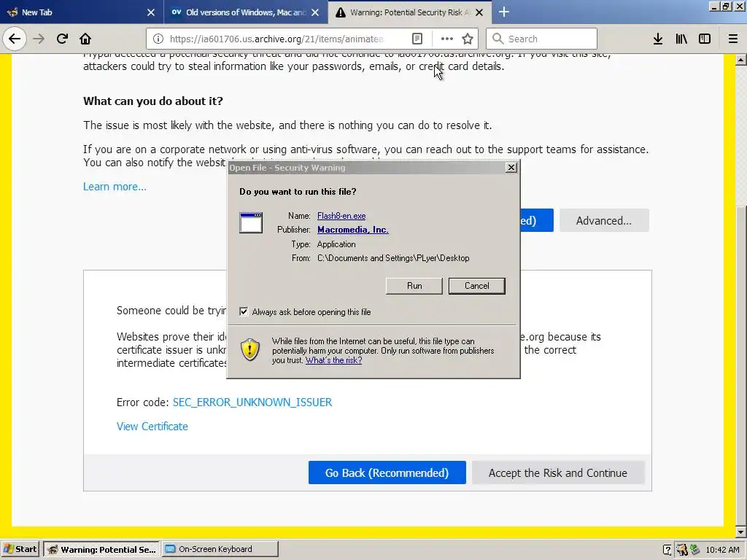This screenshot has width=747, height=560.
Task: Click Cancel in the security dialog
Action: coord(476,286)
